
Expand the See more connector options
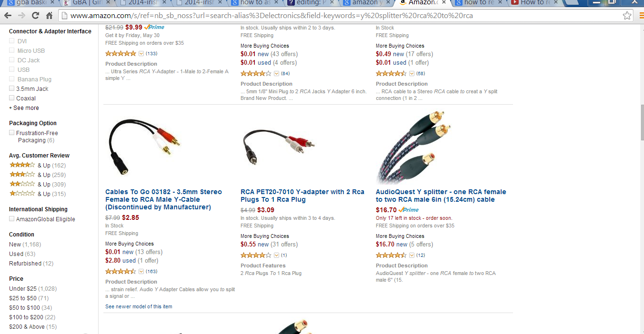[24, 108]
